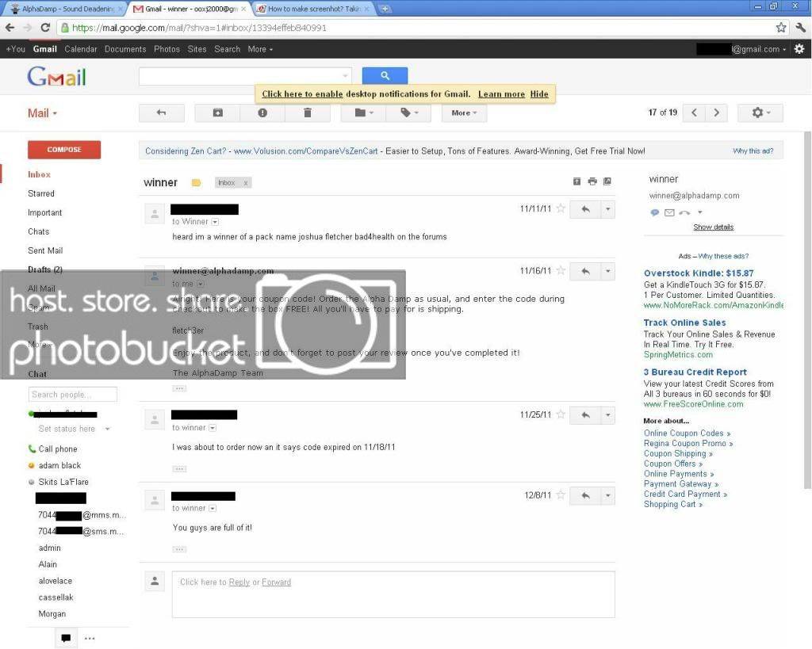812x649 pixels.
Task: Click Show details in contact panel
Action: point(713,227)
